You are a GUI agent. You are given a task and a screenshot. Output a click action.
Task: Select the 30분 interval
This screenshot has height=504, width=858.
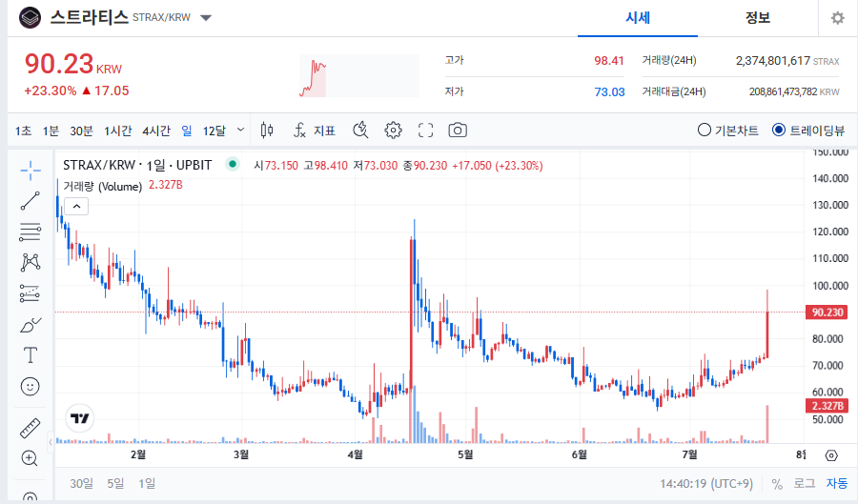click(82, 131)
